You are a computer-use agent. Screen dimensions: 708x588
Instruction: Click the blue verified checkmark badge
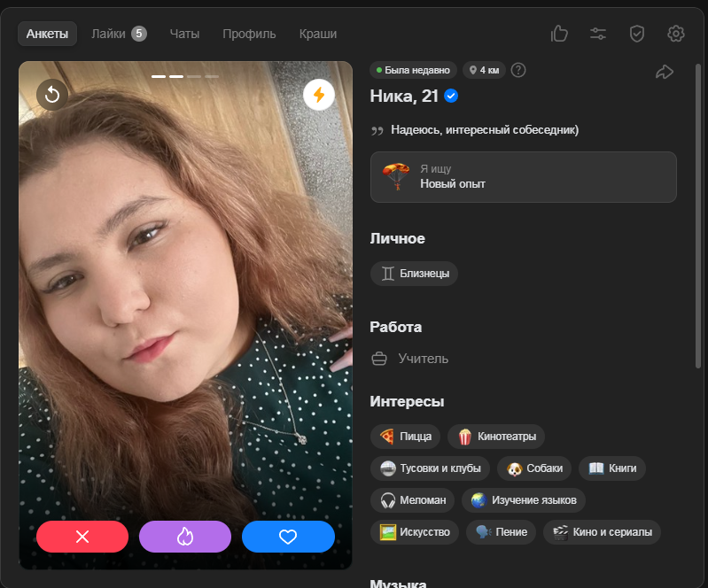451,97
